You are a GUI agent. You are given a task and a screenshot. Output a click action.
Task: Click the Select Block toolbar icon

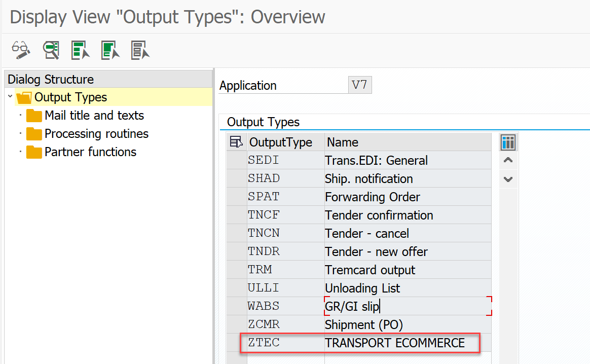pos(110,50)
